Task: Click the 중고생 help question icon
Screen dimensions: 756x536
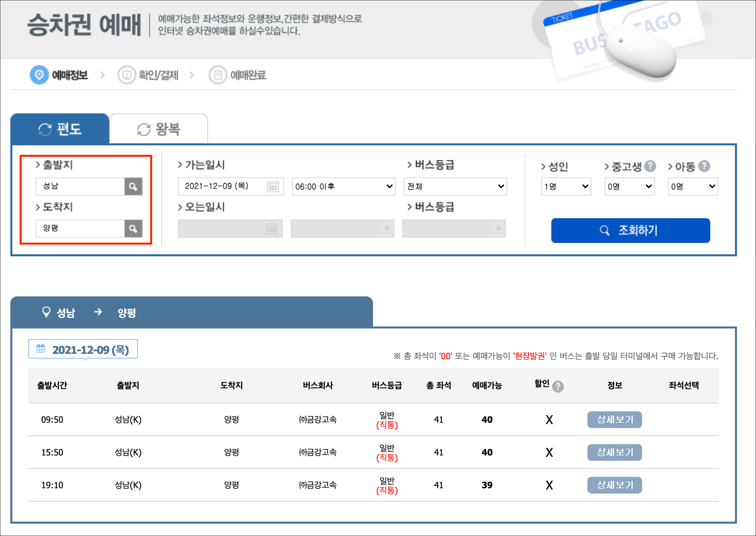Action: [650, 166]
